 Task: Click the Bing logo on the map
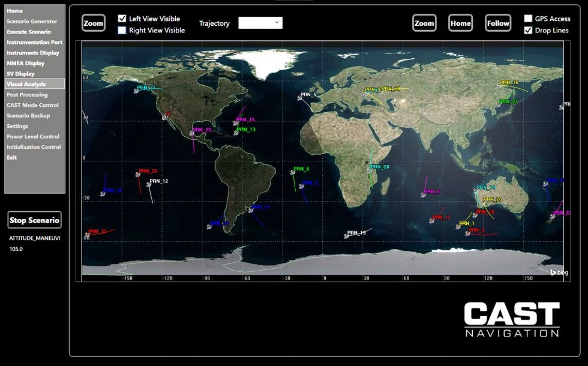coord(559,272)
